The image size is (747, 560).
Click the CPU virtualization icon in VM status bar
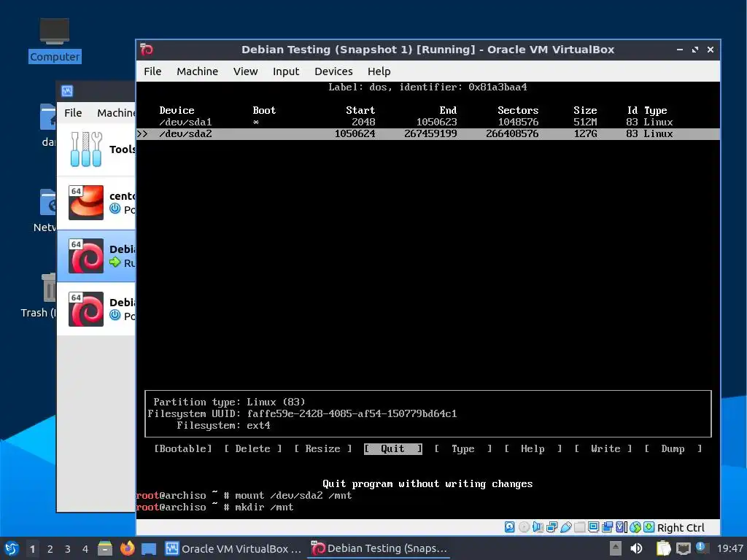pos(622,527)
